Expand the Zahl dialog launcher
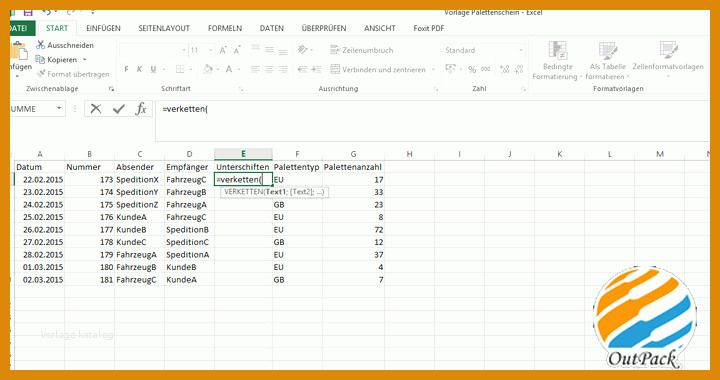This screenshot has height=380, width=720. click(x=523, y=89)
